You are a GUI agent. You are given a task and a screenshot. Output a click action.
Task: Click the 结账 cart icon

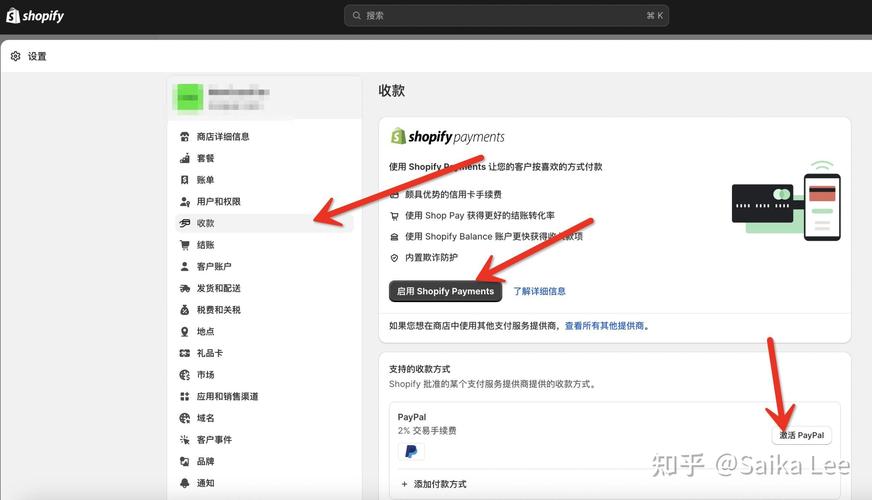185,245
